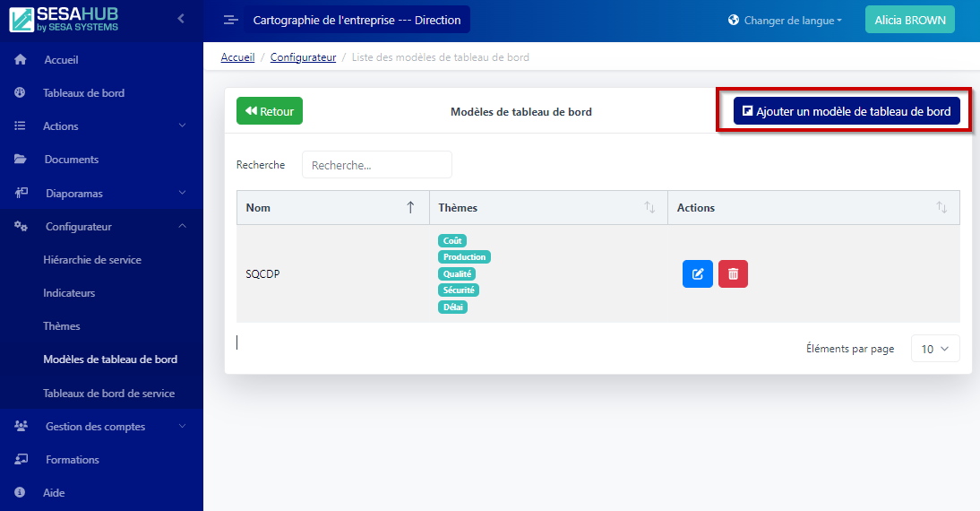Open the Éléments par page dropdown

tap(935, 349)
